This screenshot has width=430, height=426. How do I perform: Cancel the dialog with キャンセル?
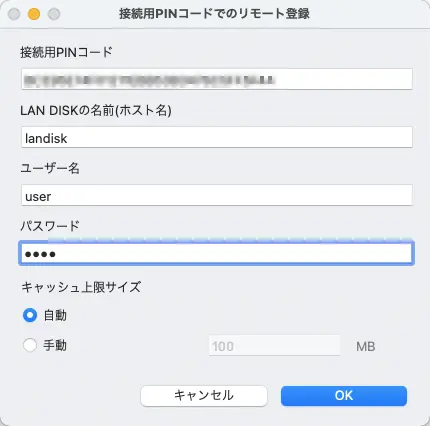(204, 396)
